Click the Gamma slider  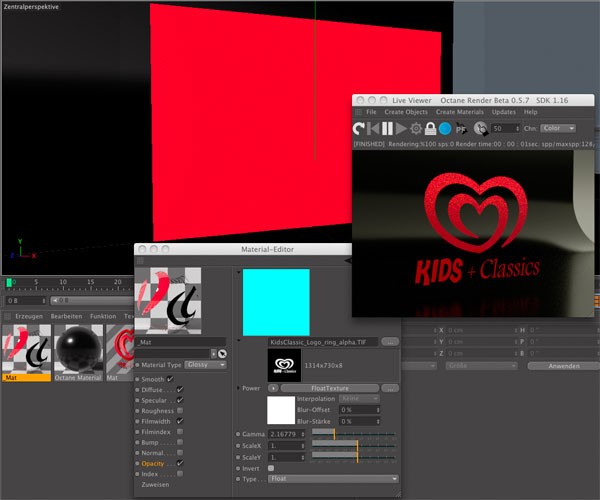(354, 434)
